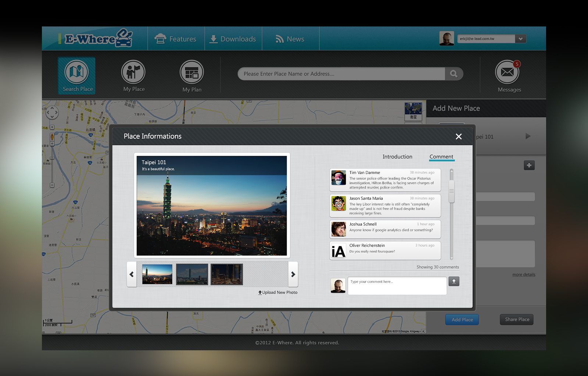Open Messages envelope icon

coord(507,72)
